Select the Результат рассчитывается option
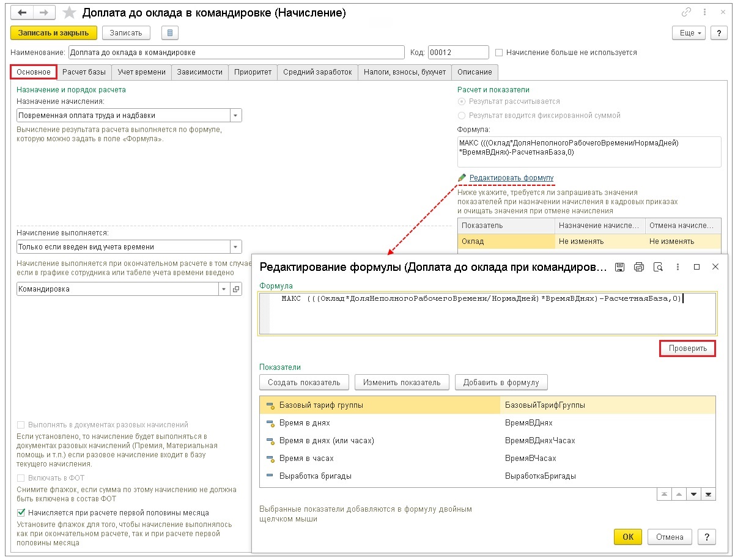This screenshot has width=735, height=560. coord(462,101)
